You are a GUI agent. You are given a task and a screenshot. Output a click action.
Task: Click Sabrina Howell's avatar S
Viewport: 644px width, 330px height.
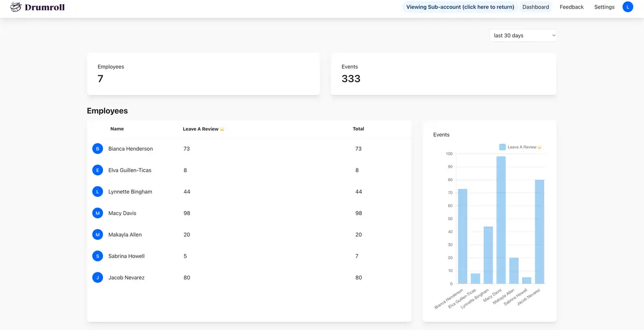[98, 256]
